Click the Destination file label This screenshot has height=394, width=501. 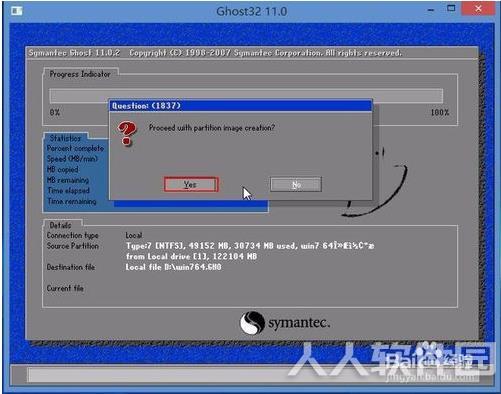71,267
